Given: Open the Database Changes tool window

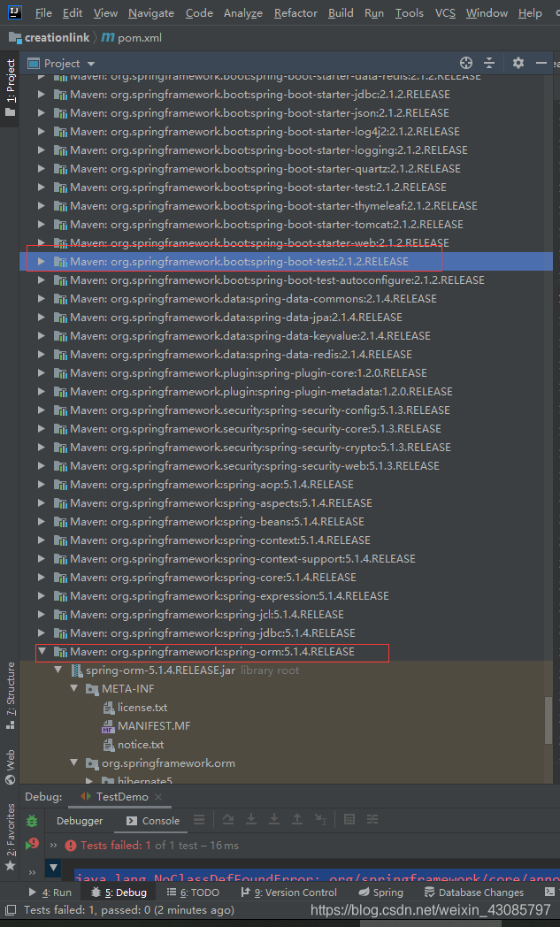Looking at the screenshot, I should [x=474, y=893].
